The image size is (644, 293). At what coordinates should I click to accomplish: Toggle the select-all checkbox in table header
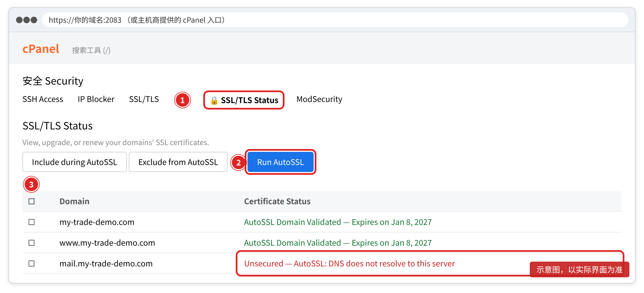[32, 201]
